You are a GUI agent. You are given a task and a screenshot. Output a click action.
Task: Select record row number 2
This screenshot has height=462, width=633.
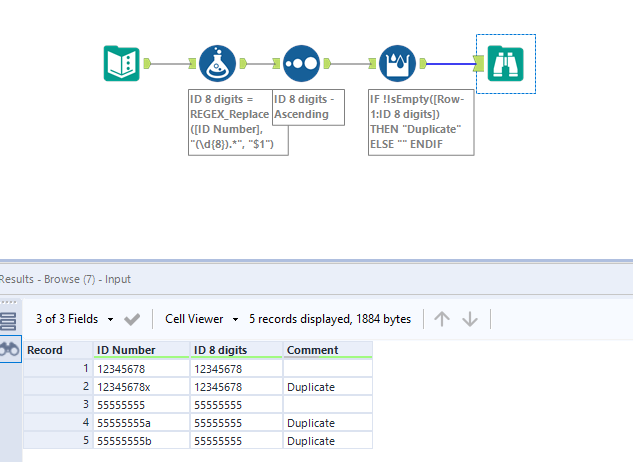click(58, 386)
